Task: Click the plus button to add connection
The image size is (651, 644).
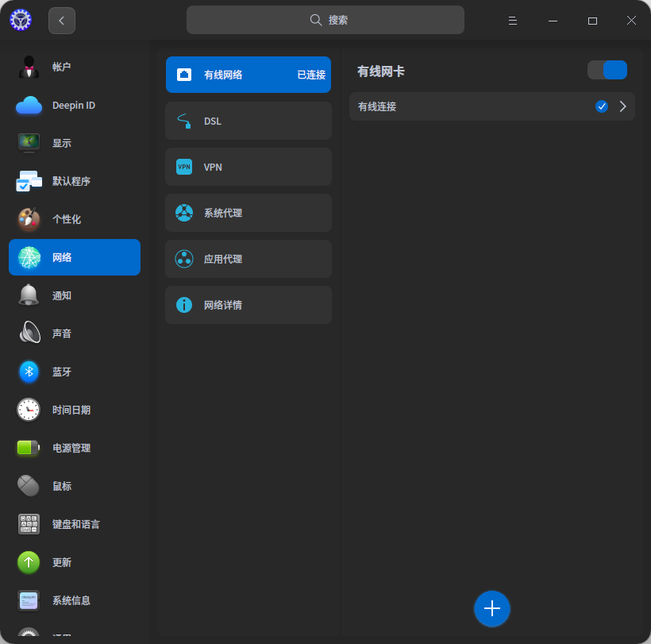Action: (492, 609)
